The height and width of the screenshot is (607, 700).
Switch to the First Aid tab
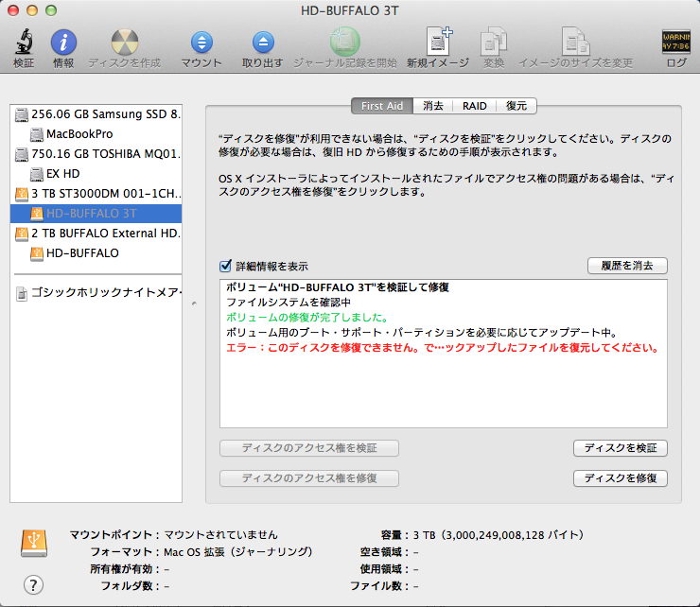382,106
